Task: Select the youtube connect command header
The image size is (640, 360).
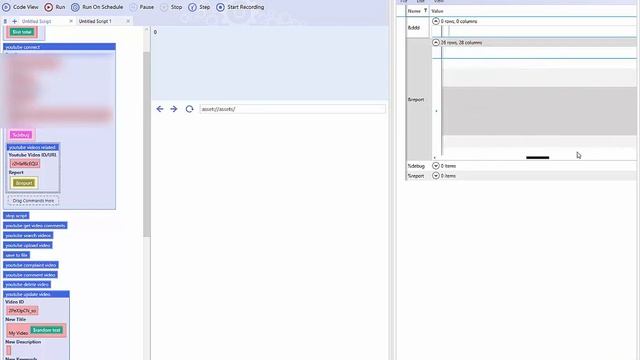Action: (59, 47)
